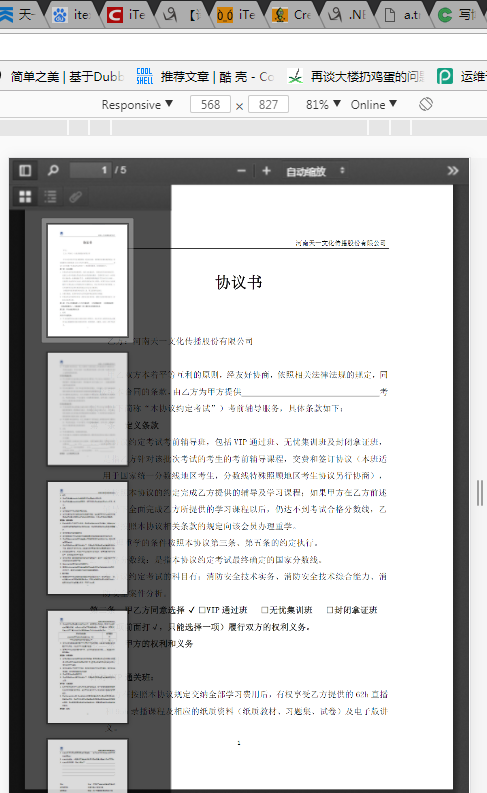Open the Responsive device dropdown
This screenshot has width=487, height=793.
[137, 105]
